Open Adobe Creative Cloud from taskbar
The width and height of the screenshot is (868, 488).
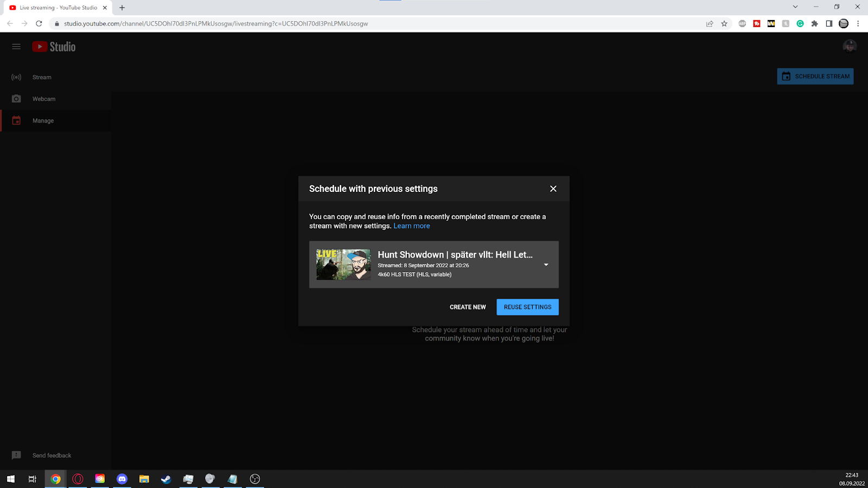coord(100,479)
